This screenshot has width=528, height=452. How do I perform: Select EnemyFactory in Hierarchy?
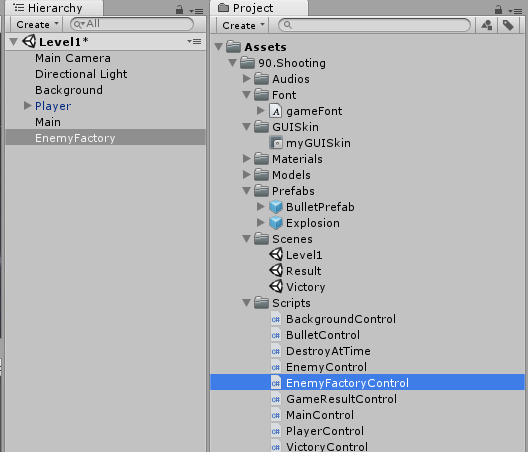(105, 138)
